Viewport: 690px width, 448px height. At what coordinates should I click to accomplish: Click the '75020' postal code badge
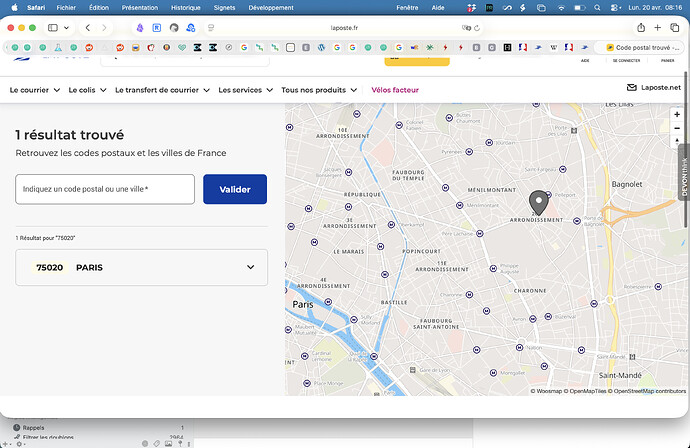click(x=50, y=268)
